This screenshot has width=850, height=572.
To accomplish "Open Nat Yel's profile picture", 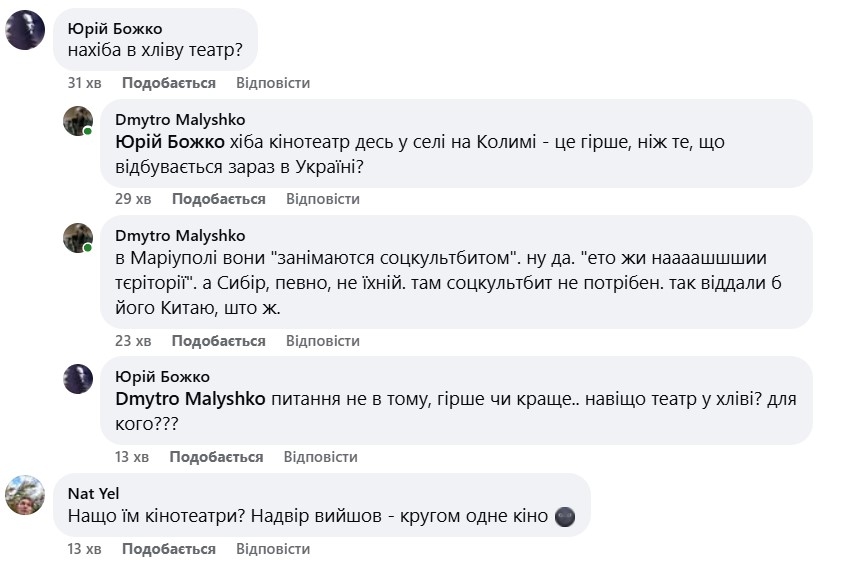I will point(25,495).
